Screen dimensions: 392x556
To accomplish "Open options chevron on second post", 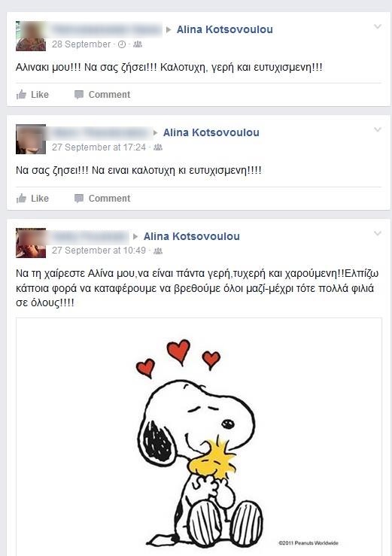I will 378,129.
